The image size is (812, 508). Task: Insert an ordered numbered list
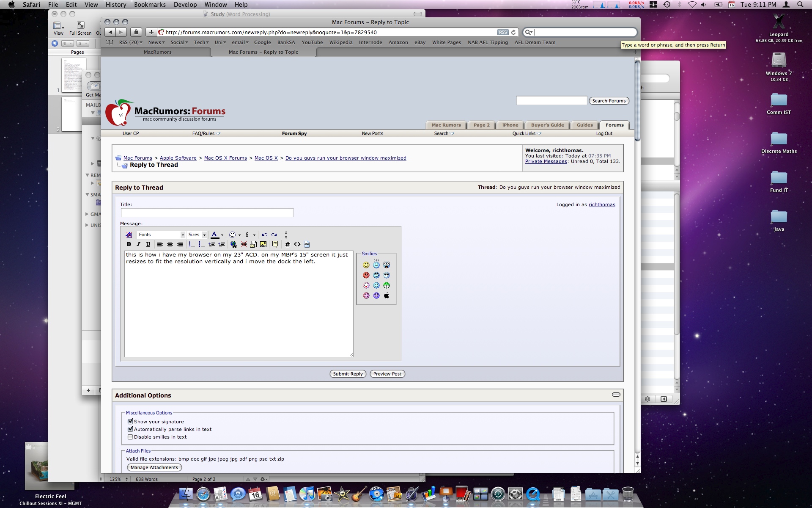coord(192,244)
